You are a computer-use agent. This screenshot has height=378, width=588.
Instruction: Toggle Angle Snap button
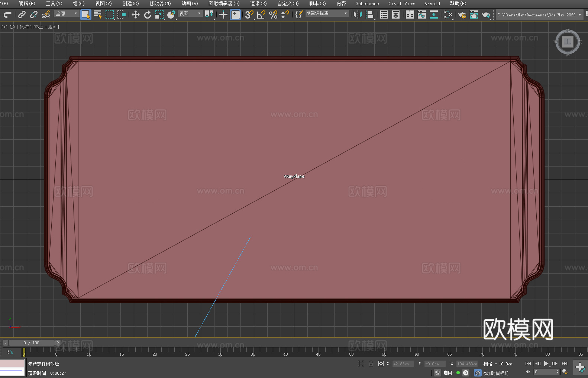[x=261, y=14]
